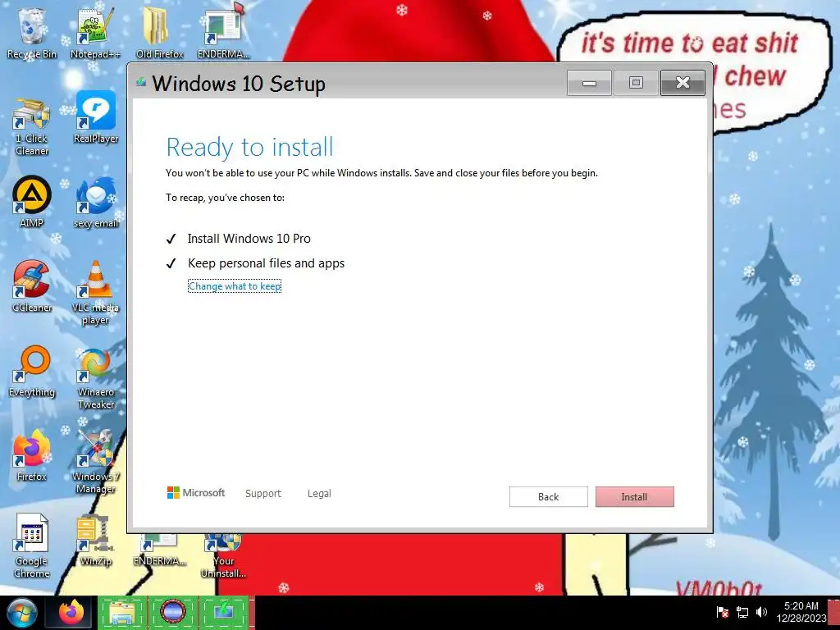Minimize the Windows 10 Setup window

(589, 83)
